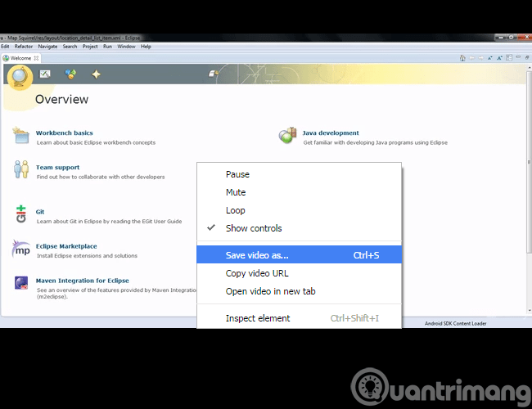Open the Refactor menu
This screenshot has width=532, height=409.
click(x=24, y=47)
